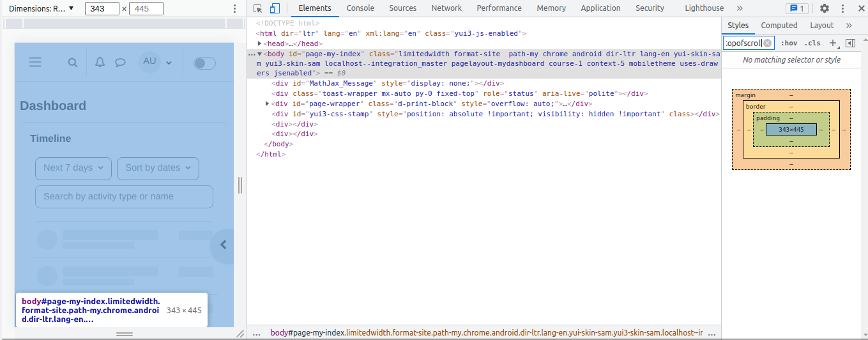Viewport: 868px width, 340px height.
Task: Open the device Dimensions dropdown
Action: pyautogui.click(x=42, y=8)
